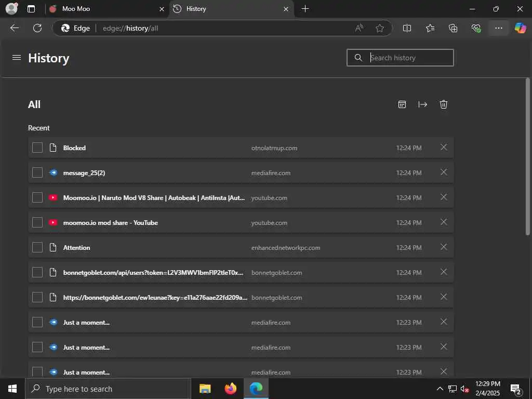This screenshot has height=399, width=532.
Task: Click the export history arrow icon
Action: [x=423, y=104]
